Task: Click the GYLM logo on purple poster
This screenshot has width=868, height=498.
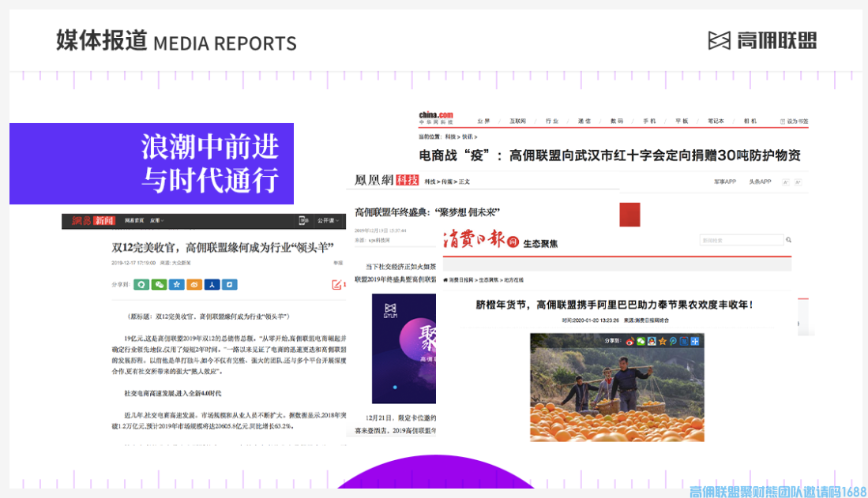Action: tap(390, 310)
